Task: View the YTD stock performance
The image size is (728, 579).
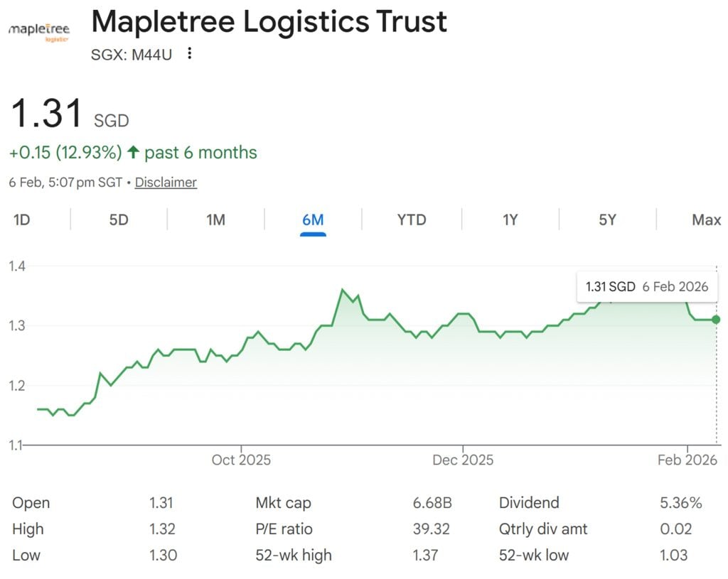Action: (x=410, y=220)
